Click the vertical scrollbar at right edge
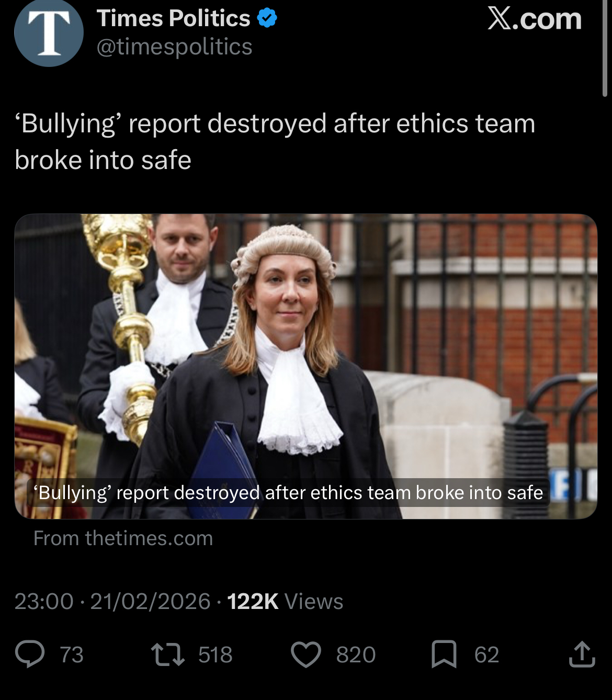This screenshot has width=612, height=700. pyautogui.click(x=605, y=48)
